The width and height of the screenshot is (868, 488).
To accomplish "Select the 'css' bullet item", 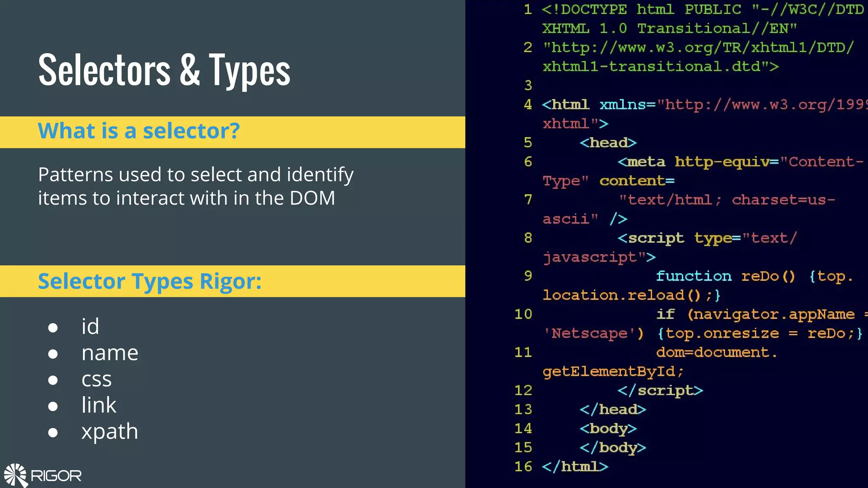I will pos(96,379).
